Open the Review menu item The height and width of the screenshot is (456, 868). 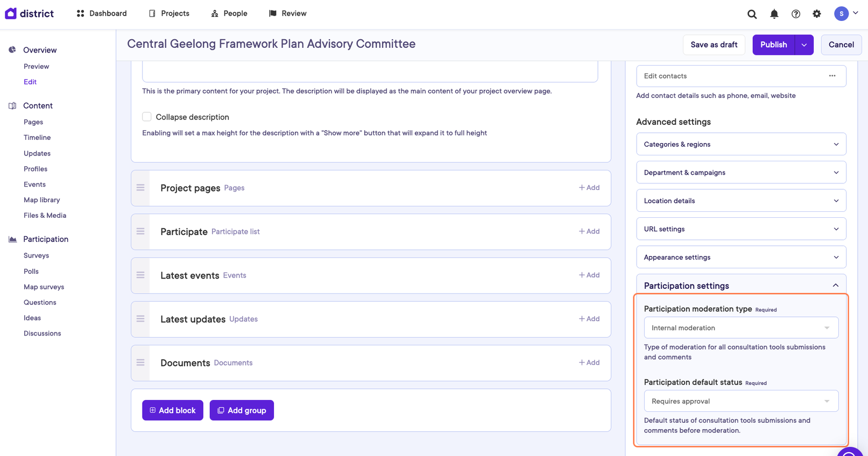(288, 13)
